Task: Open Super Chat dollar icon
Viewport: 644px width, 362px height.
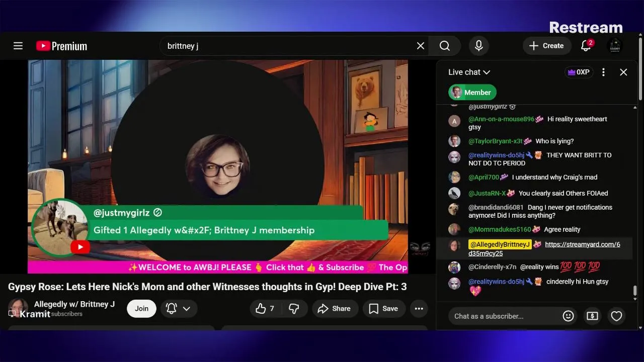Action: pyautogui.click(x=592, y=316)
